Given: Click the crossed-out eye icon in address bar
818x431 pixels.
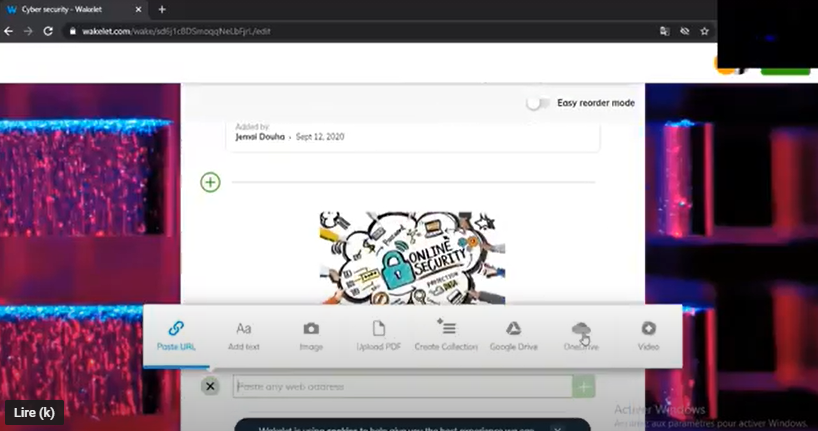Looking at the screenshot, I should coord(684,31).
